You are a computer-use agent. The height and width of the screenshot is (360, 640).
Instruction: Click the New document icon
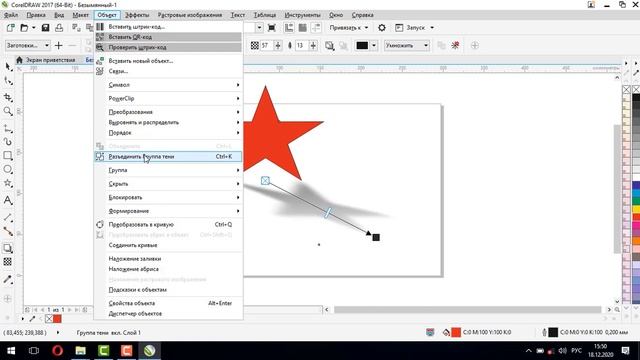(x=11, y=28)
